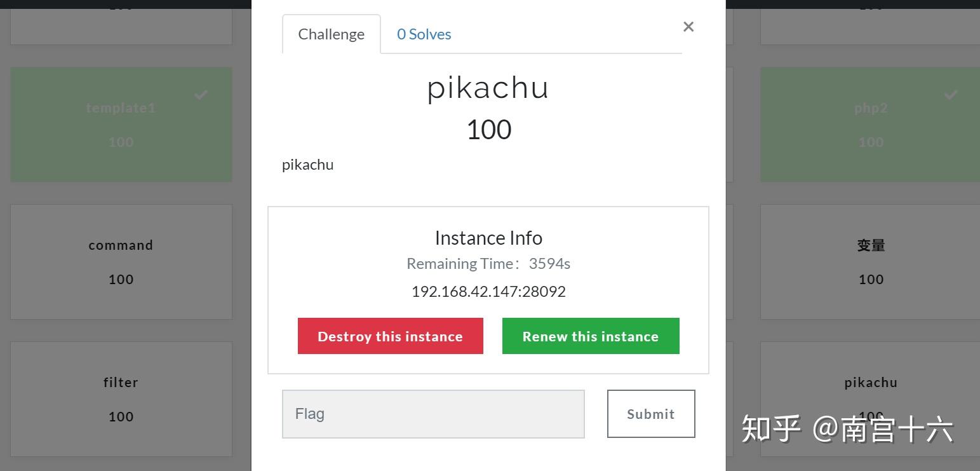Viewport: 980px width, 471px height.
Task: Open the 变量 100 challenge card
Action: click(x=870, y=261)
